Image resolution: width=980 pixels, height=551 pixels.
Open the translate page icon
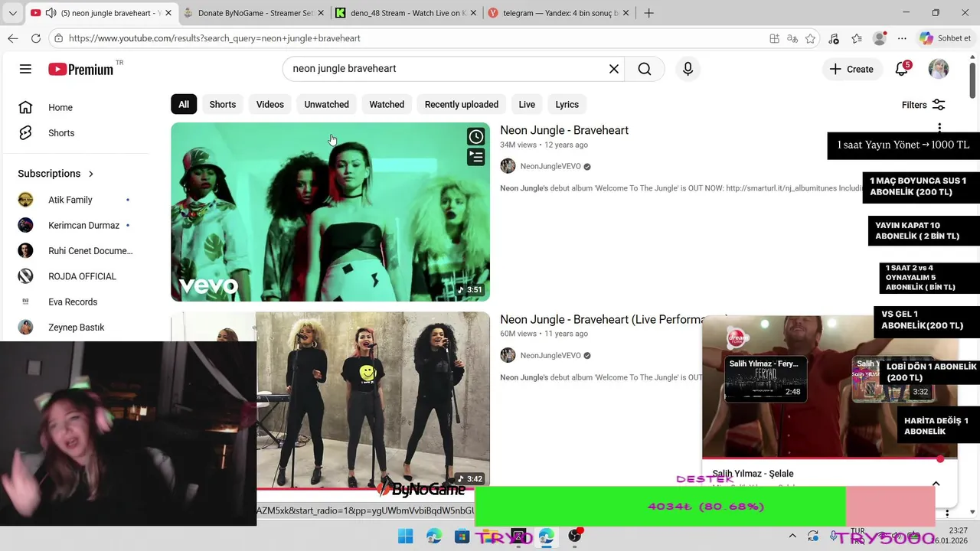pos(792,38)
